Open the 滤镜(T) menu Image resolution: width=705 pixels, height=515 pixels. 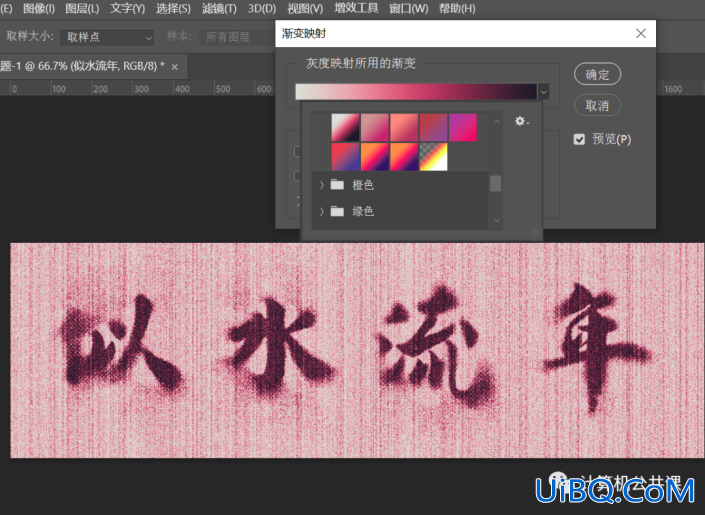click(x=219, y=8)
